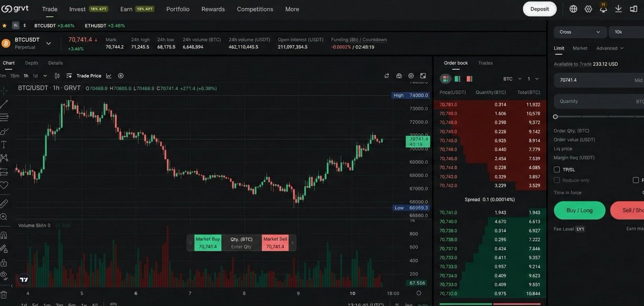This screenshot has height=306, width=644.
Task: Open the More menu
Action: coord(292,9)
